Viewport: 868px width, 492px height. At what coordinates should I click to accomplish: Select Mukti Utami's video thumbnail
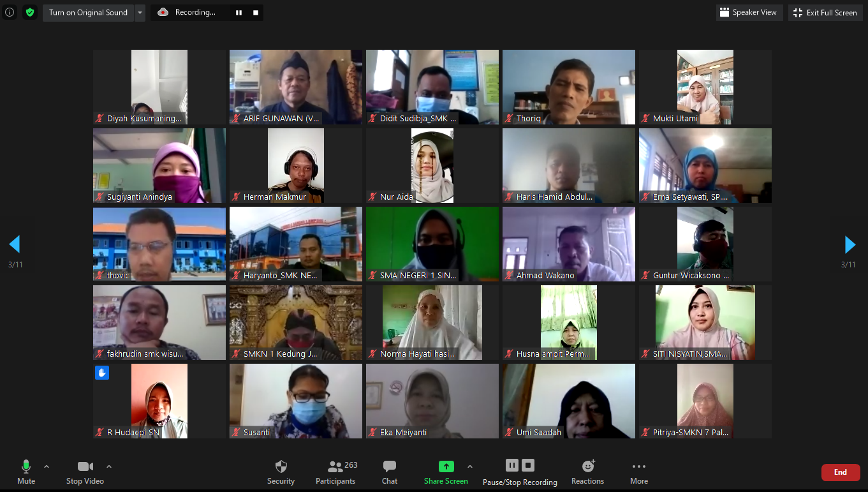(705, 87)
